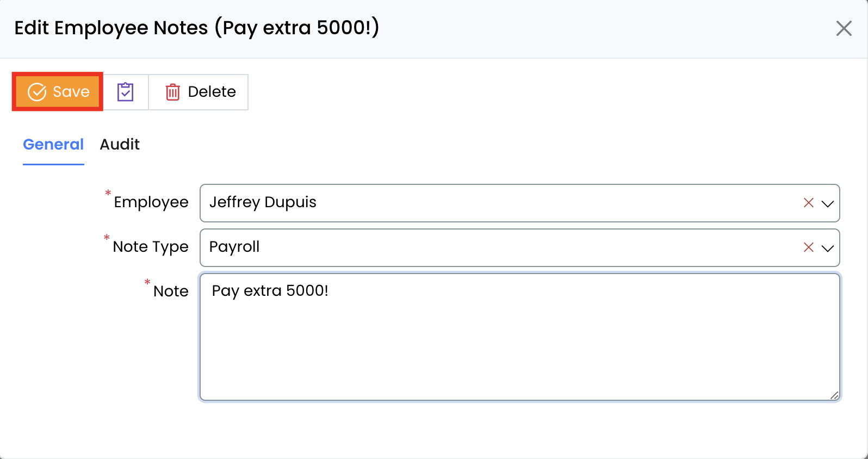Clear the Jeffrey Dupuis employee selection
Screen dimensions: 868x459
[808, 203]
